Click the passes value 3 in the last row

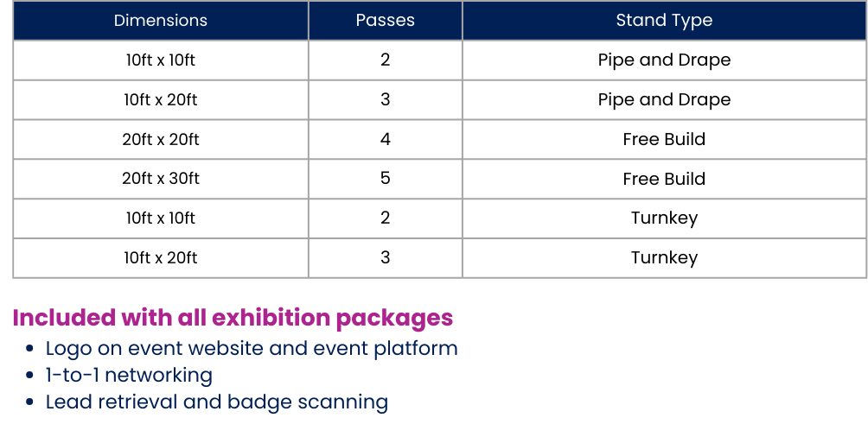386,258
